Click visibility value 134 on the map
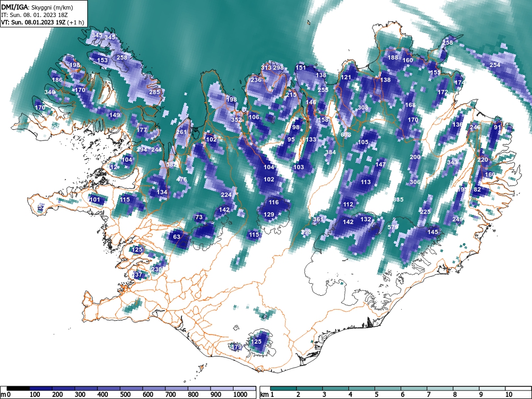The image size is (532, 399). pyautogui.click(x=162, y=192)
